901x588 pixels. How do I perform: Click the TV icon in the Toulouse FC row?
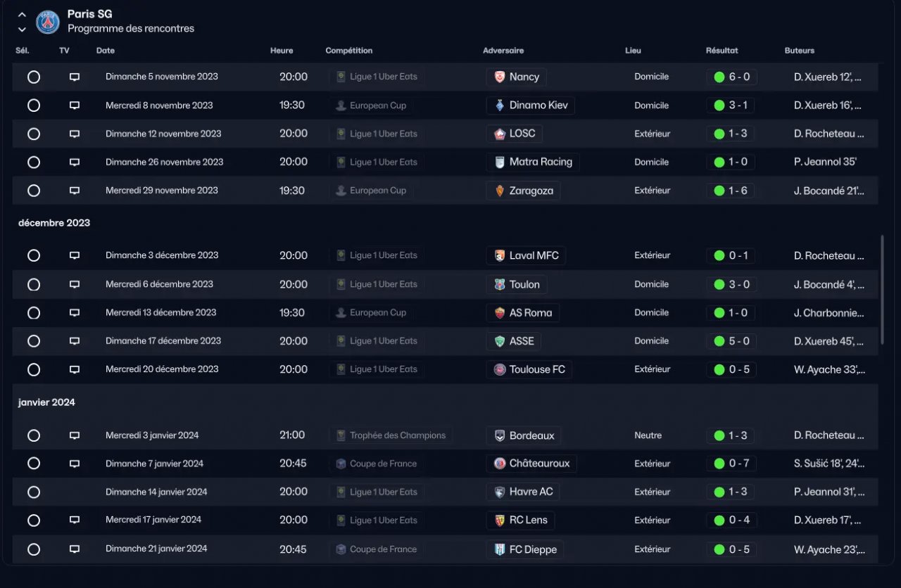click(x=75, y=369)
